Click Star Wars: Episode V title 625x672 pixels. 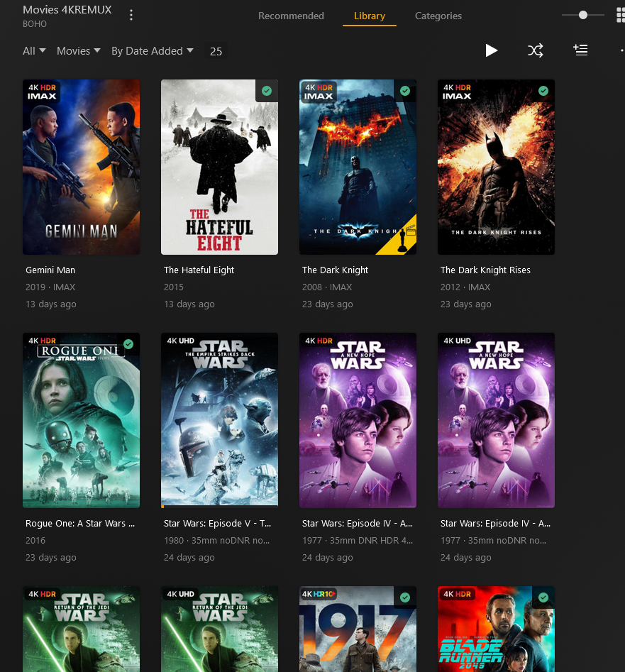(217, 523)
